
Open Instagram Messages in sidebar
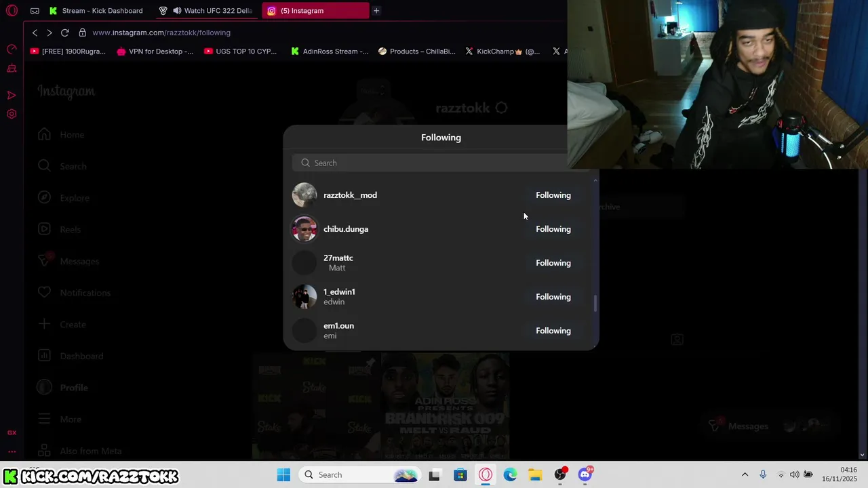coord(68,261)
